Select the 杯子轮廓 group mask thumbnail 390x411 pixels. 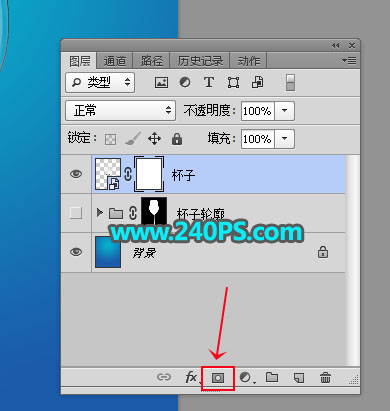[x=154, y=212]
